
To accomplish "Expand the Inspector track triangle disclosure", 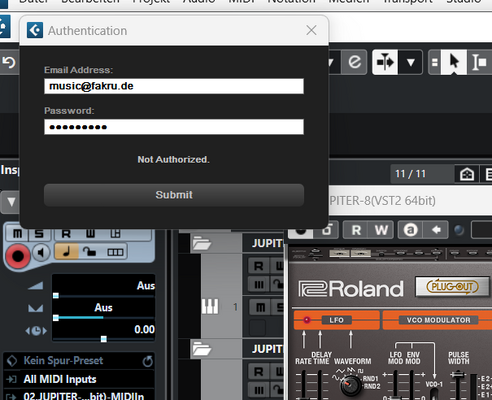I will tap(11, 202).
